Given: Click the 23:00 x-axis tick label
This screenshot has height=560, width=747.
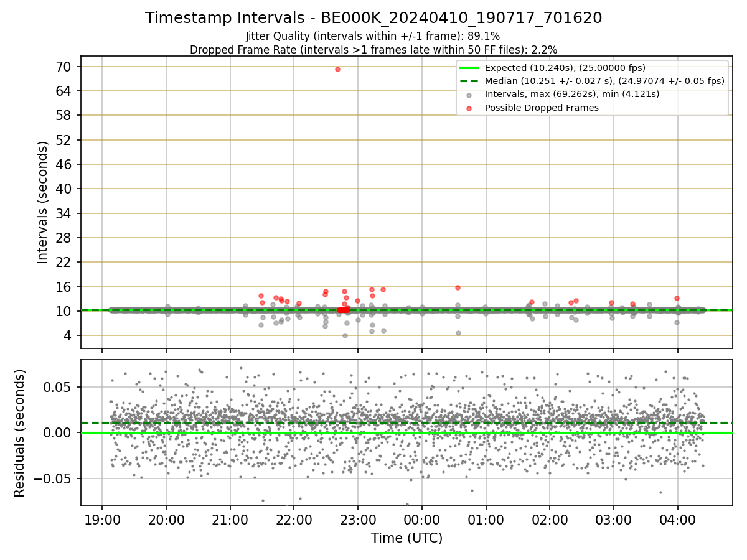Looking at the screenshot, I should 358,520.
